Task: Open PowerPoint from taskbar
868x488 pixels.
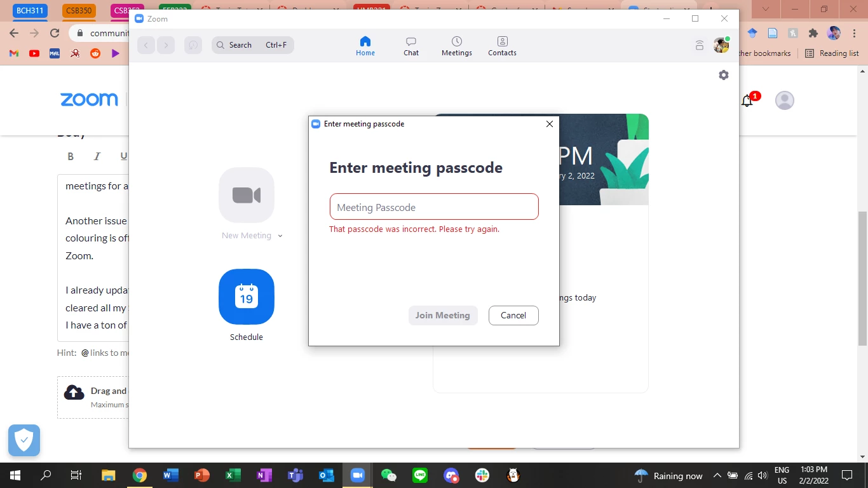Action: [x=202, y=475]
